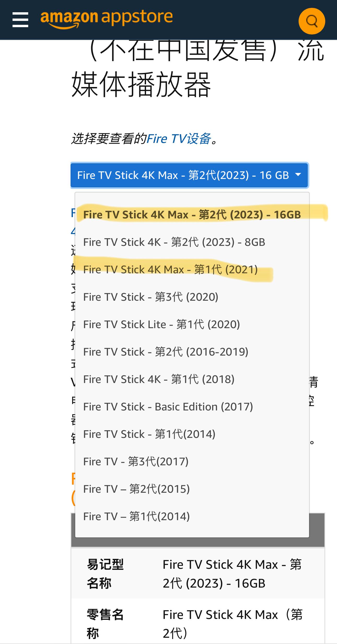337x644 pixels.
Task: Open the hamburger navigation menu
Action: [20, 20]
